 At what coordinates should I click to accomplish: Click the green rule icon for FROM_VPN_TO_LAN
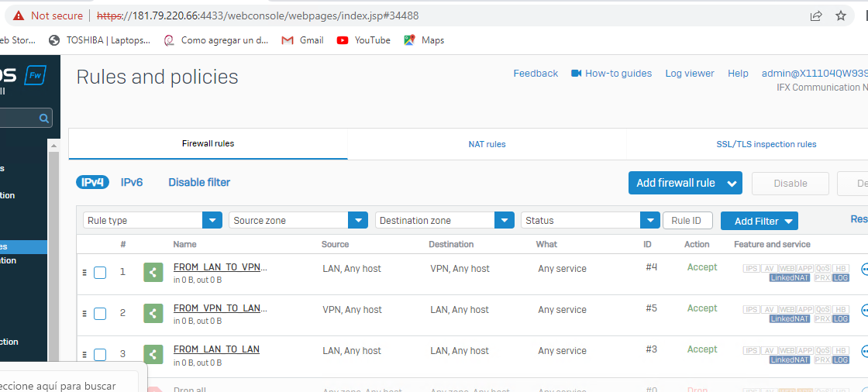153,314
